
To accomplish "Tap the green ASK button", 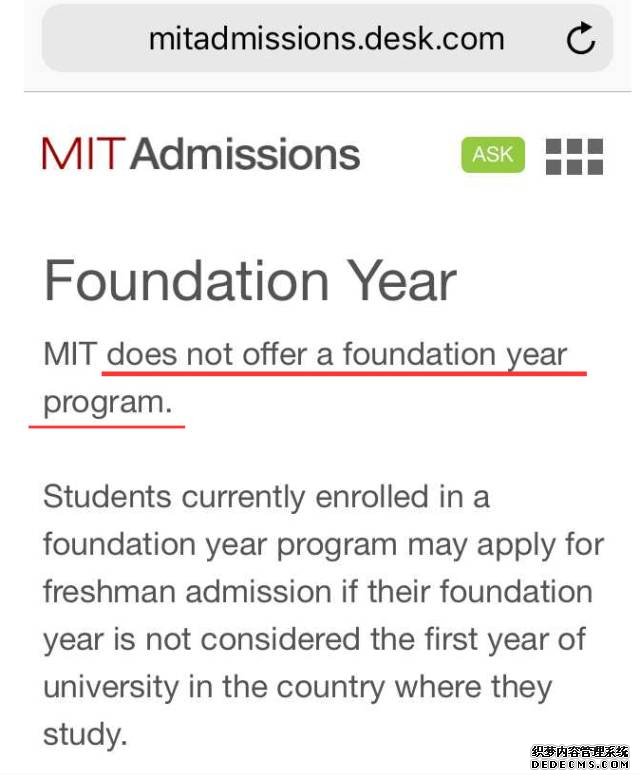I will (492, 155).
